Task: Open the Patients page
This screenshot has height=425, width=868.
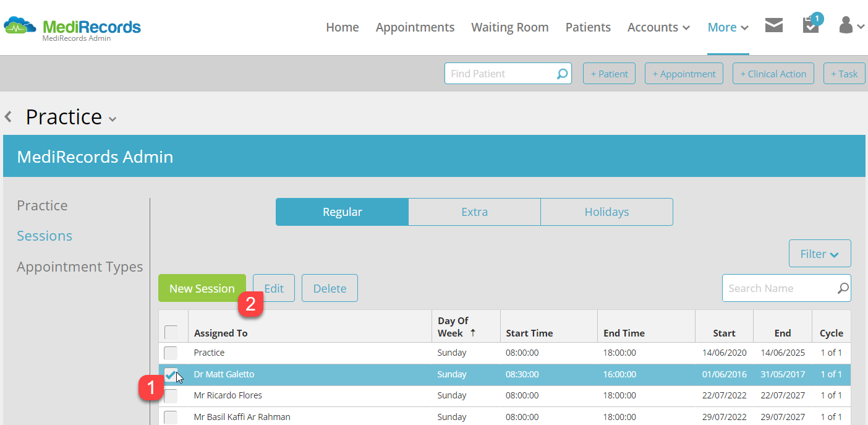Action: [588, 27]
